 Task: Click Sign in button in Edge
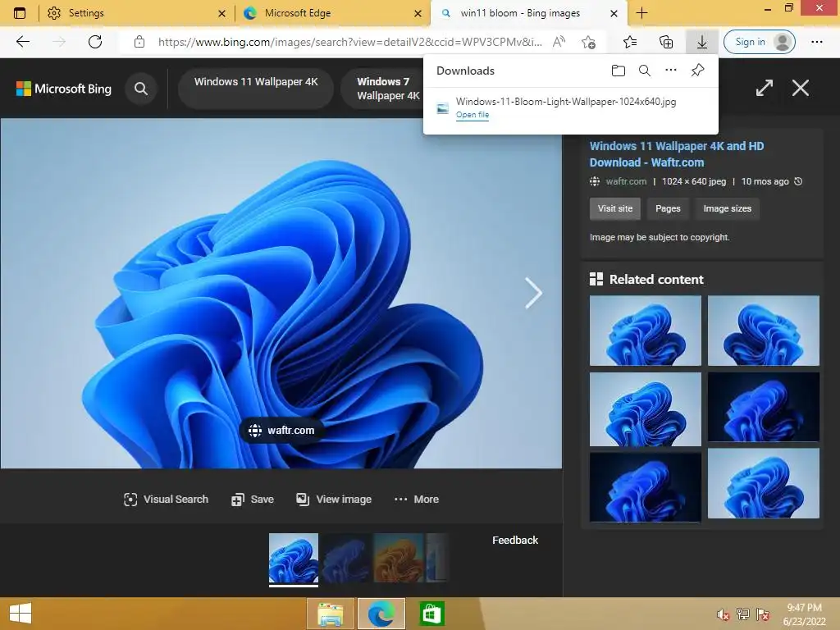[759, 42]
